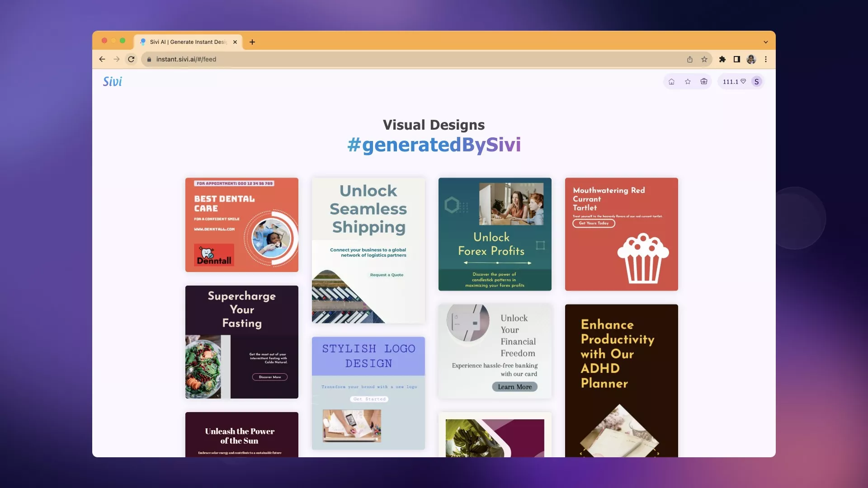Open the Chrome three-dot menu

tap(766, 59)
